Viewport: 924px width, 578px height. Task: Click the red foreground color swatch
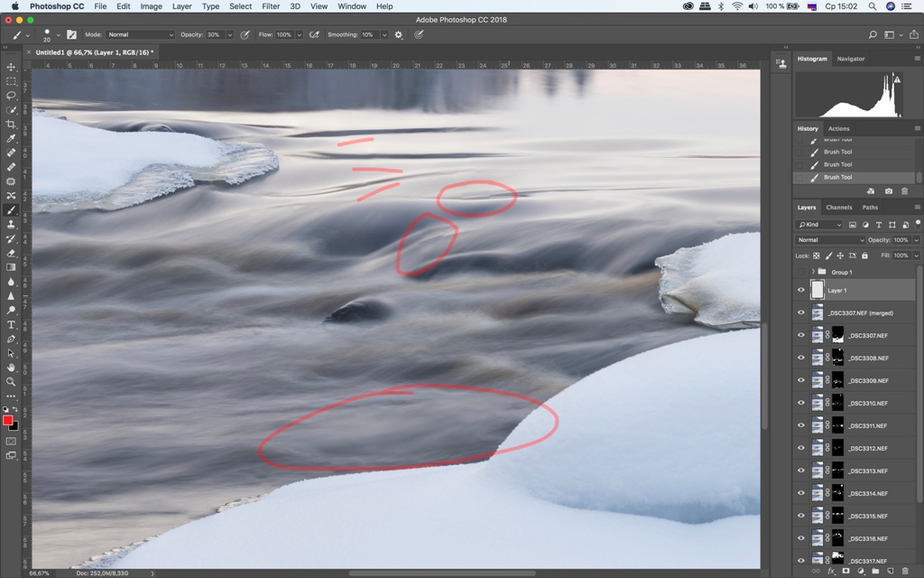[8, 420]
